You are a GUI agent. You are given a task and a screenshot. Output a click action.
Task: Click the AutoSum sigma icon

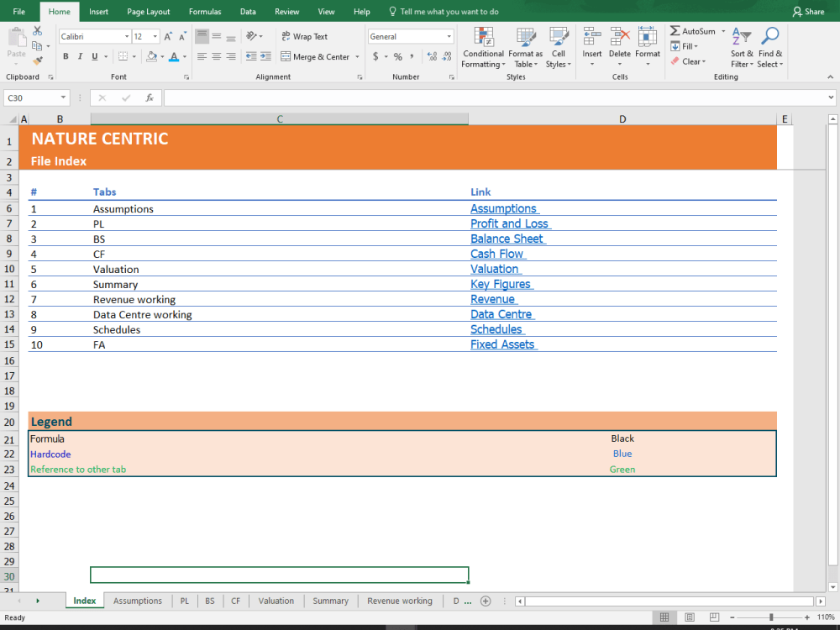(x=675, y=31)
